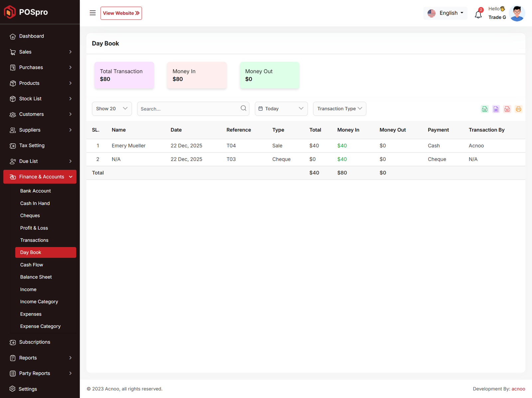Viewport: 532px width, 398px height.
Task: Open the Show 20 rows dropdown
Action: pyautogui.click(x=112, y=109)
